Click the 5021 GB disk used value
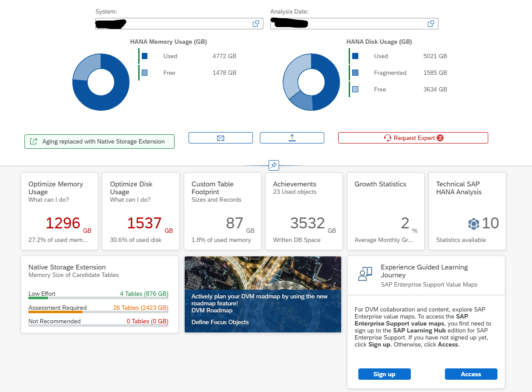 click(435, 56)
